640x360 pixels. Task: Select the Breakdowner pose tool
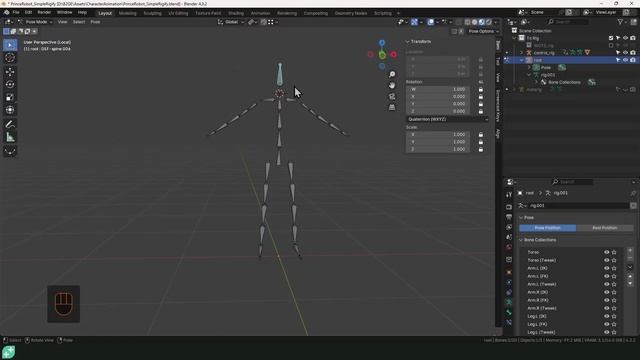[10, 151]
